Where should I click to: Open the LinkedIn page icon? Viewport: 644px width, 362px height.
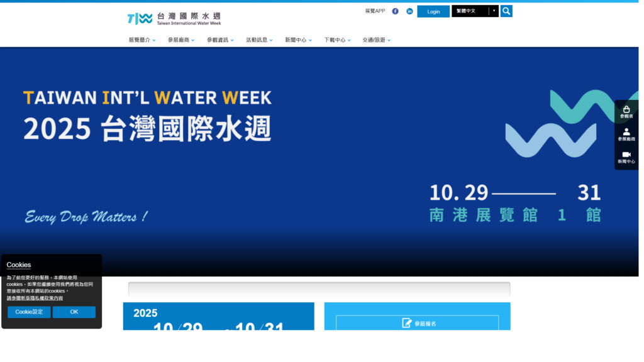click(409, 11)
